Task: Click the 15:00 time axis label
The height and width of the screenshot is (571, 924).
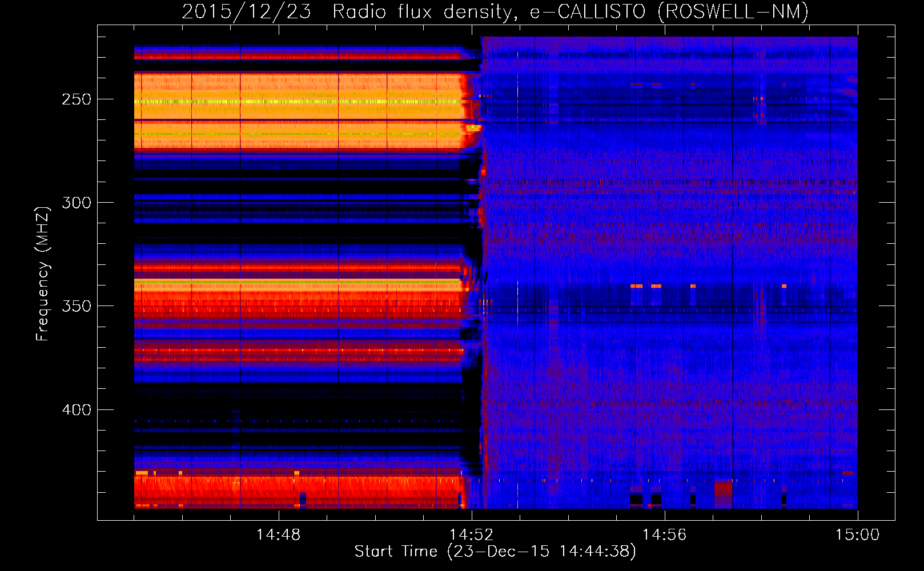Action: 857,535
